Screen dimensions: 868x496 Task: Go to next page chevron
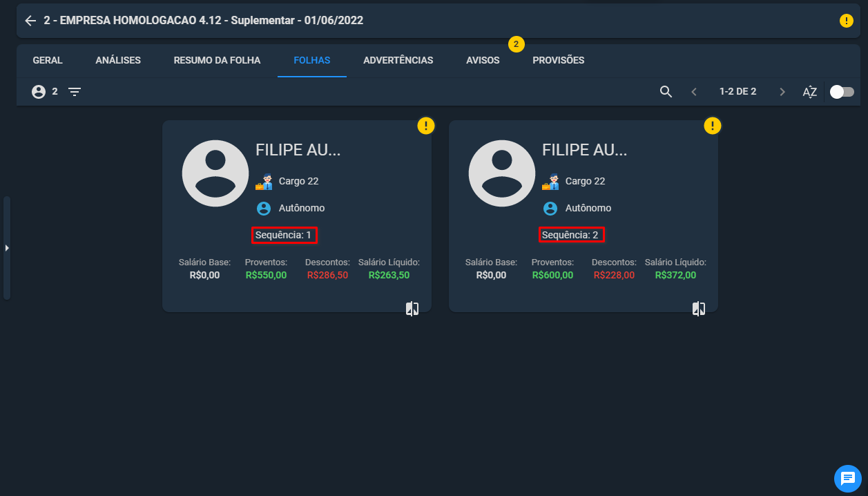pos(782,92)
